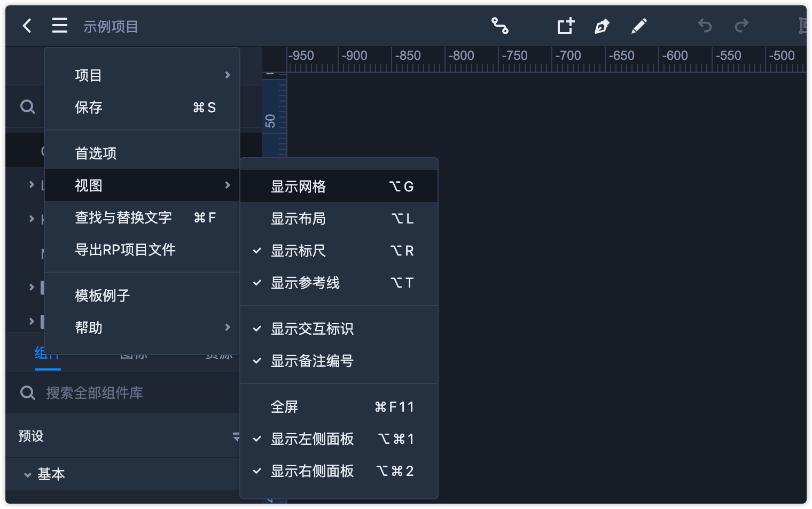Image resolution: width=812 pixels, height=509 pixels.
Task: Select the Pen tool icon
Action: pos(602,26)
